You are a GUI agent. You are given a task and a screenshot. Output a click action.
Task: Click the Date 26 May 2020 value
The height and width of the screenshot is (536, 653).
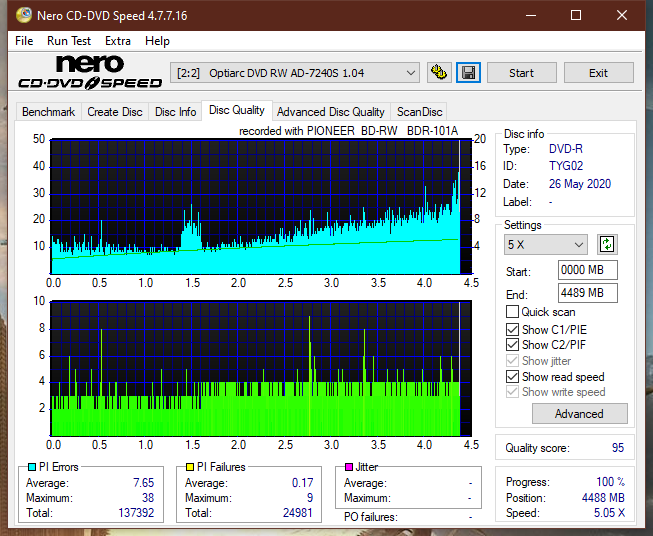point(580,184)
